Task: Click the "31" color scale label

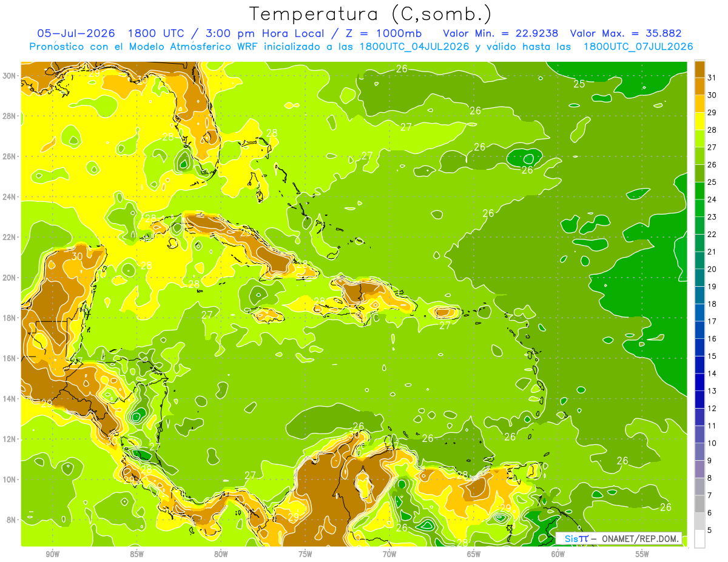Action: [712, 78]
